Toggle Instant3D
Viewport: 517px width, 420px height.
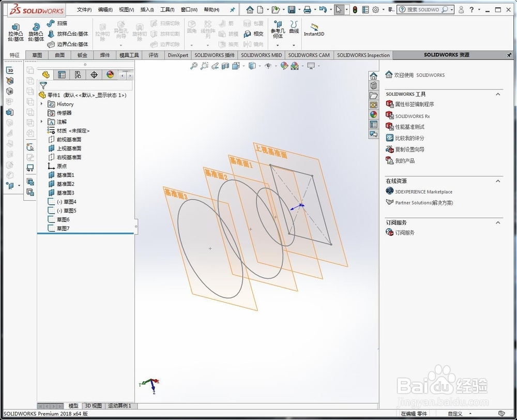[x=314, y=29]
